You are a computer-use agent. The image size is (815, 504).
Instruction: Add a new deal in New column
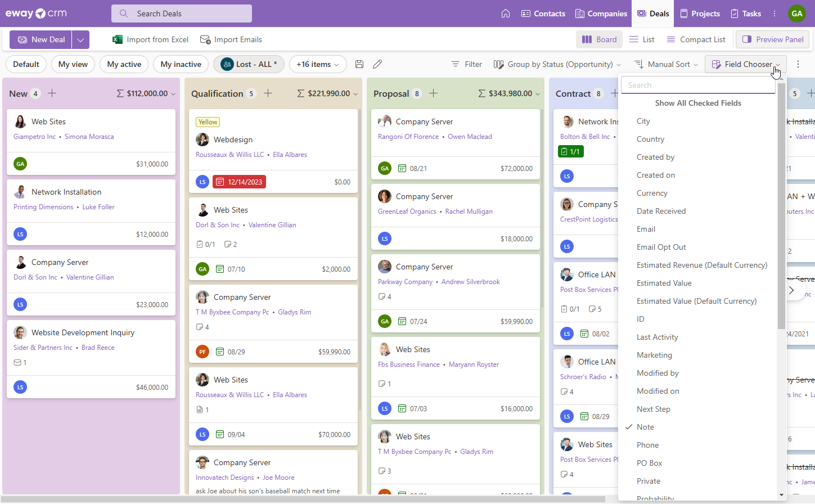pos(52,93)
